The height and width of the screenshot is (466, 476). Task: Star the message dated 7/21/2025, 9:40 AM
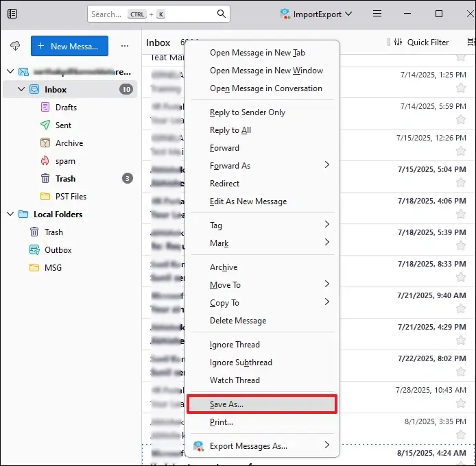[x=461, y=308]
